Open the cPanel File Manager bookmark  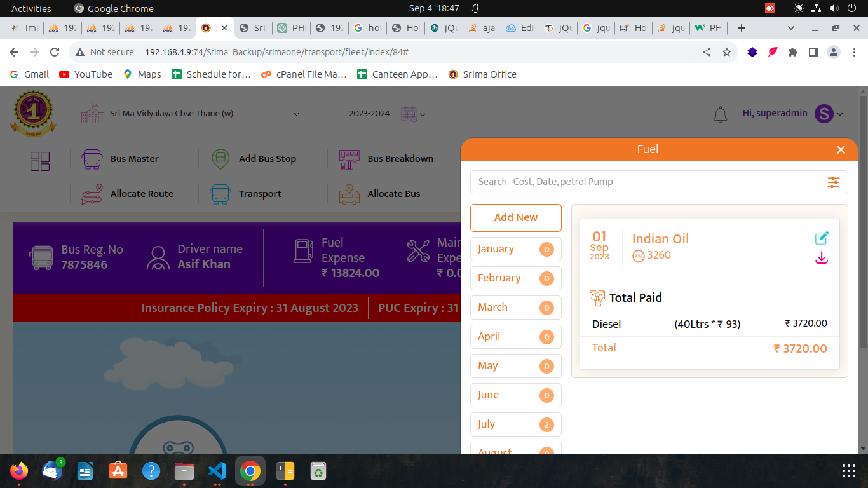coord(304,74)
